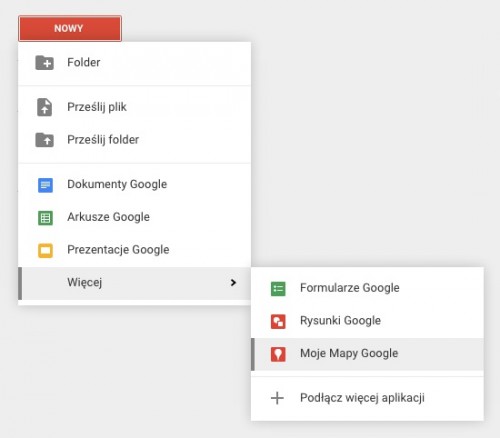The width and height of the screenshot is (500, 438).
Task: Select the Więcej menu item
Action: 134,283
